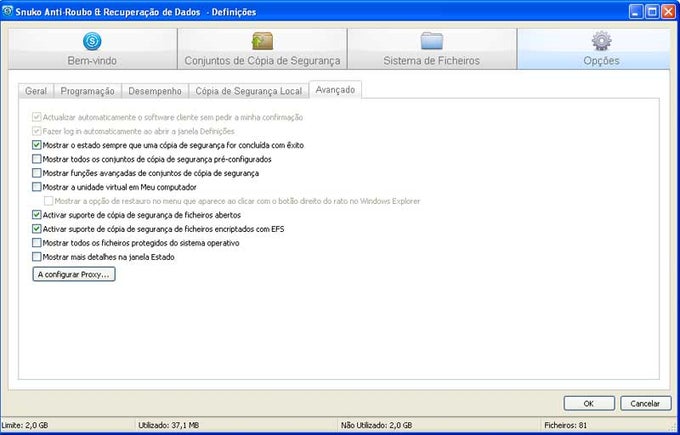Screen dimensions: 680x435
Task: Select the Opções gear icon
Action: [602, 41]
